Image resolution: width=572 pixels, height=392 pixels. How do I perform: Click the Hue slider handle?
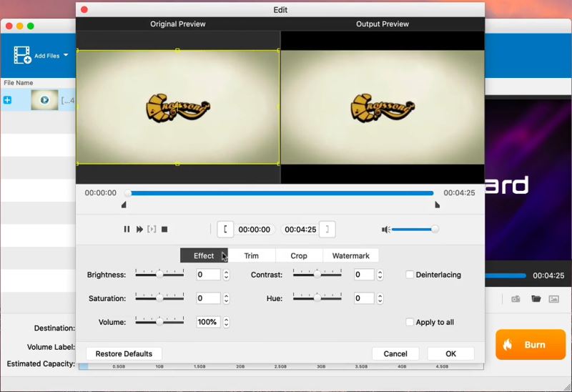(x=317, y=298)
